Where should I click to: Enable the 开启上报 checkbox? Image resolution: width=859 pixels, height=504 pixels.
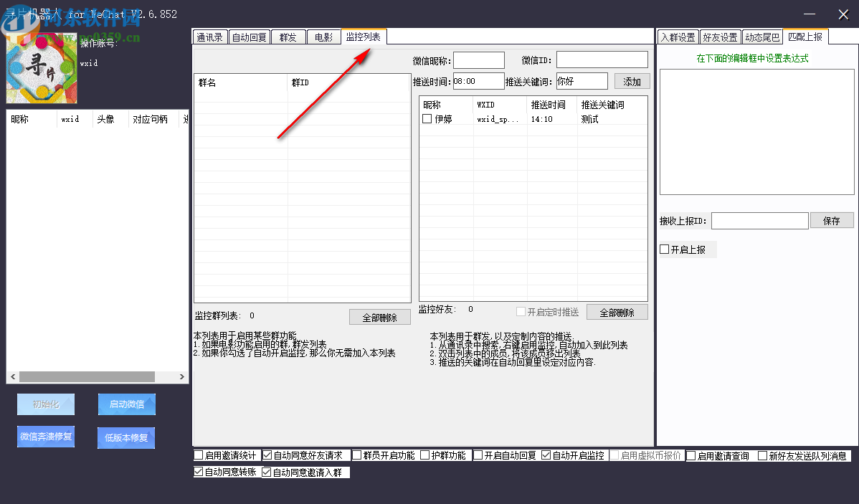click(x=665, y=249)
